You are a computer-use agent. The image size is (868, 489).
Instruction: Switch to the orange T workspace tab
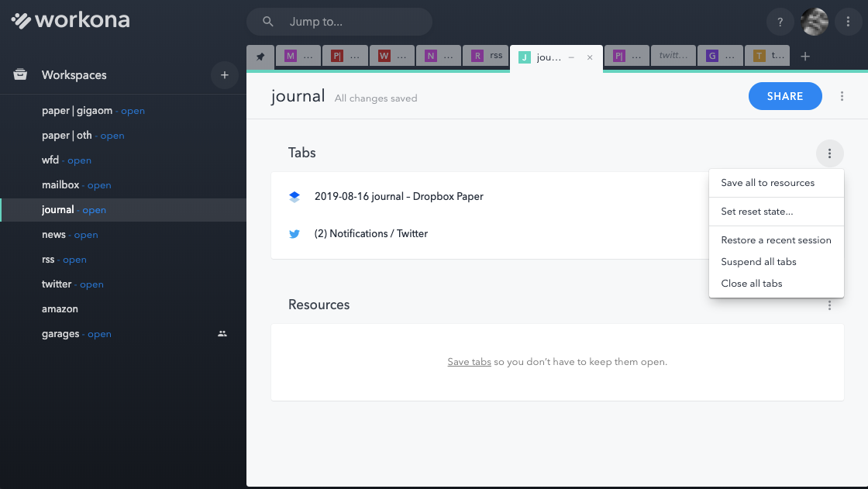(767, 56)
